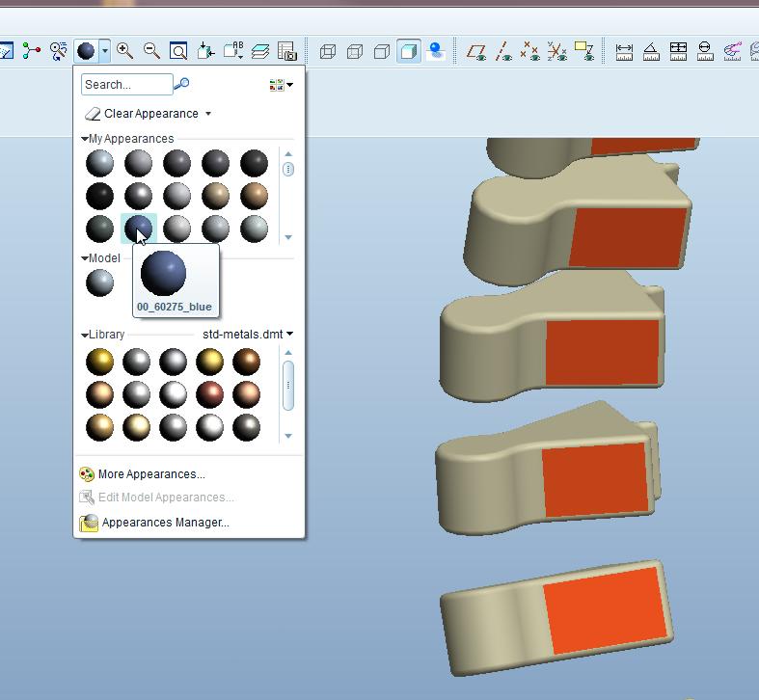Switch display to No Hidden style

382,51
